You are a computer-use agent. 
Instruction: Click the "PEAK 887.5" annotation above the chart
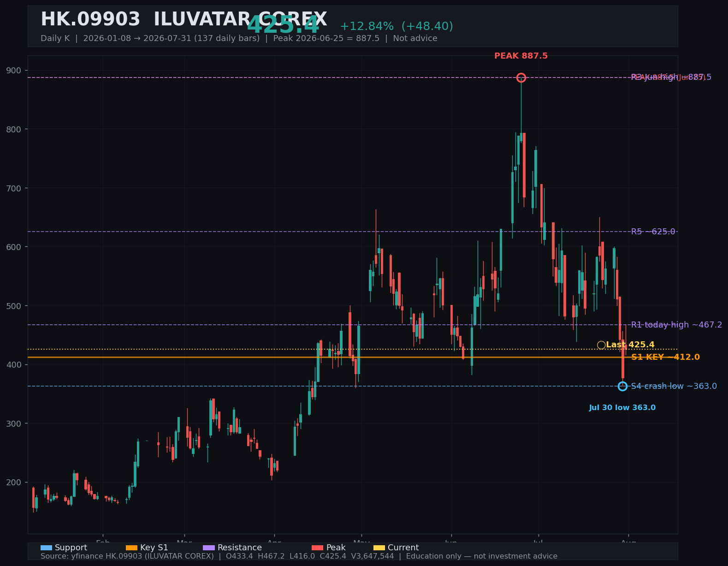coord(521,56)
